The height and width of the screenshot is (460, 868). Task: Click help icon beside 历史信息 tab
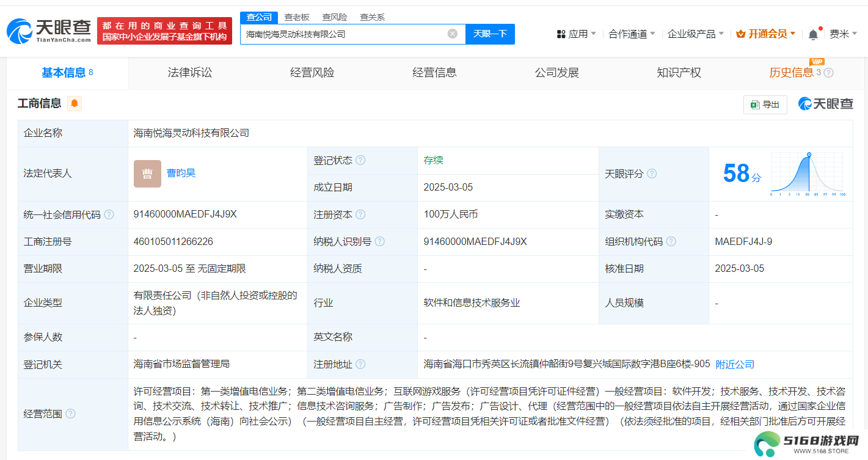(x=828, y=73)
